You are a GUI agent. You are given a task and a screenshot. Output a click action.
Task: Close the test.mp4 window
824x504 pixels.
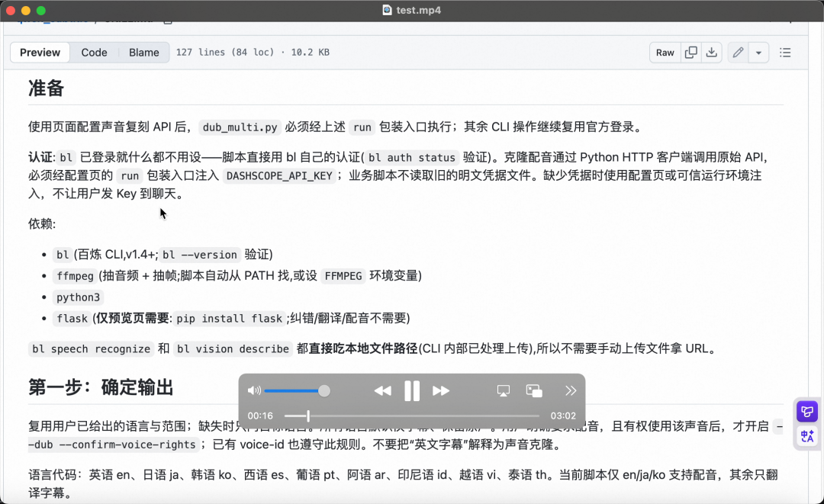click(x=11, y=10)
